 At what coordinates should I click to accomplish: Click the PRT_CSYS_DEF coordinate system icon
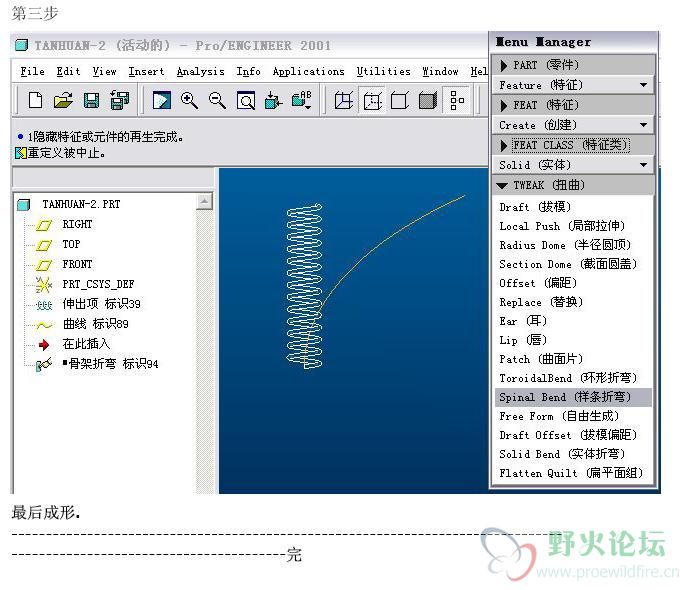coord(44,285)
